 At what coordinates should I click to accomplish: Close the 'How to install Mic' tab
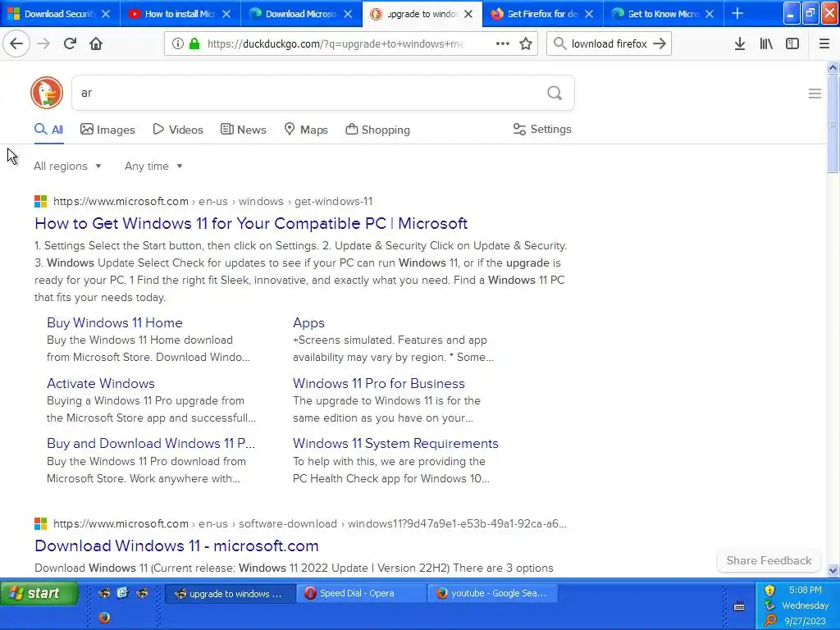pyautogui.click(x=226, y=14)
